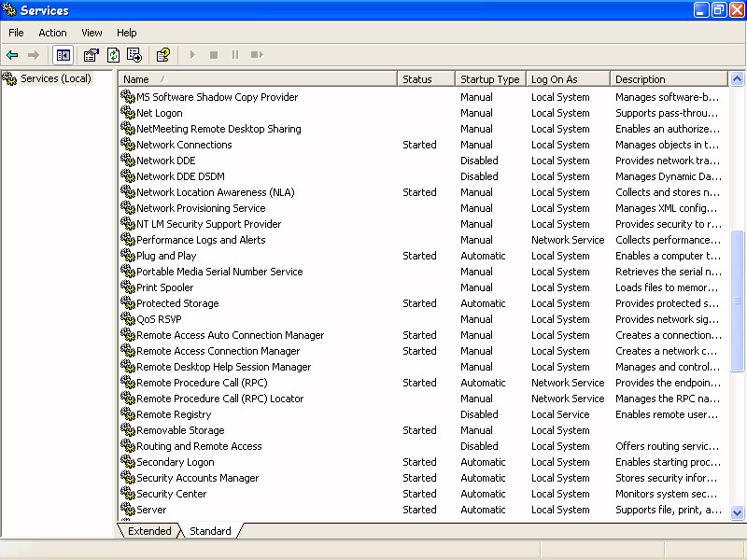Select Network Location Awareness (NLA) name
Image resolution: width=747 pixels, height=560 pixels.
click(x=216, y=192)
